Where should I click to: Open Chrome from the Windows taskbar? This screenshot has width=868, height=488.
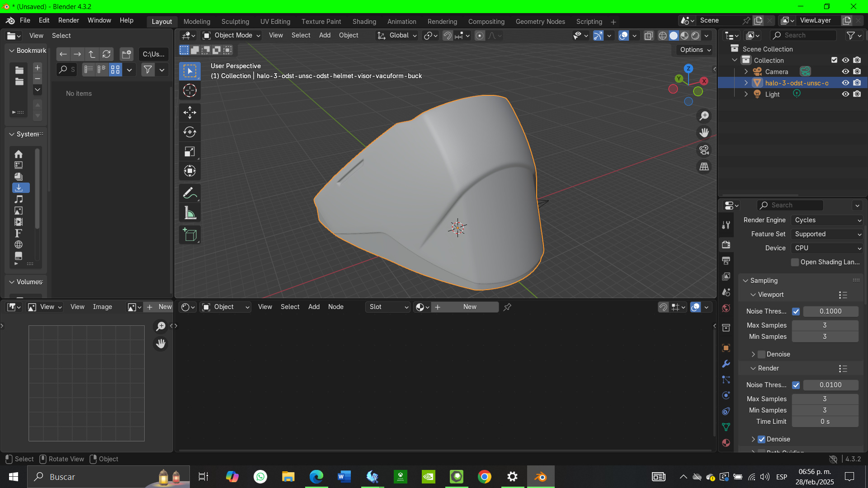pyautogui.click(x=485, y=477)
